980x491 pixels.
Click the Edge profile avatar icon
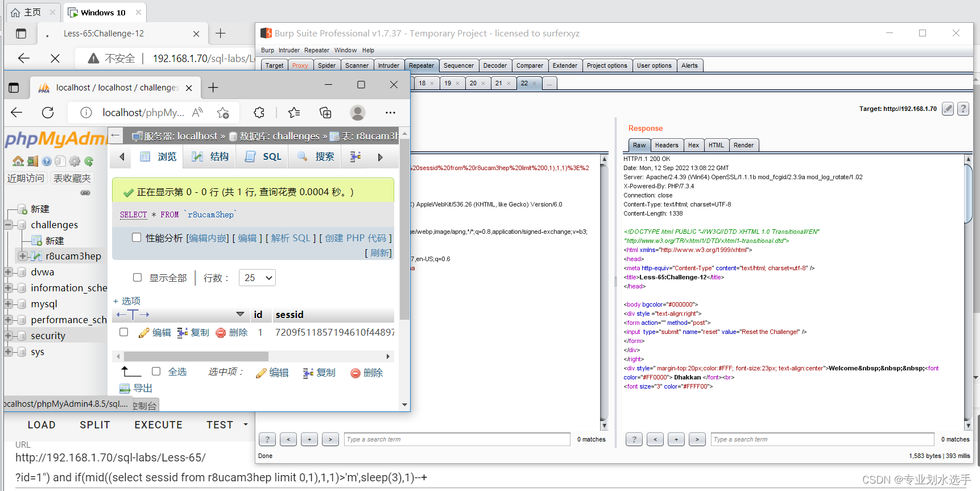[358, 113]
